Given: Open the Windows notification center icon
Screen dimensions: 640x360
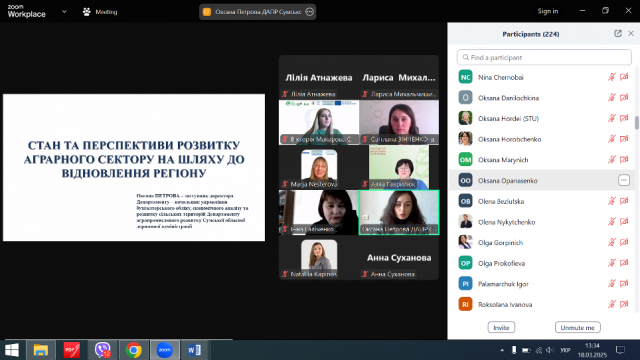Looking at the screenshot, I should tap(620, 350).
